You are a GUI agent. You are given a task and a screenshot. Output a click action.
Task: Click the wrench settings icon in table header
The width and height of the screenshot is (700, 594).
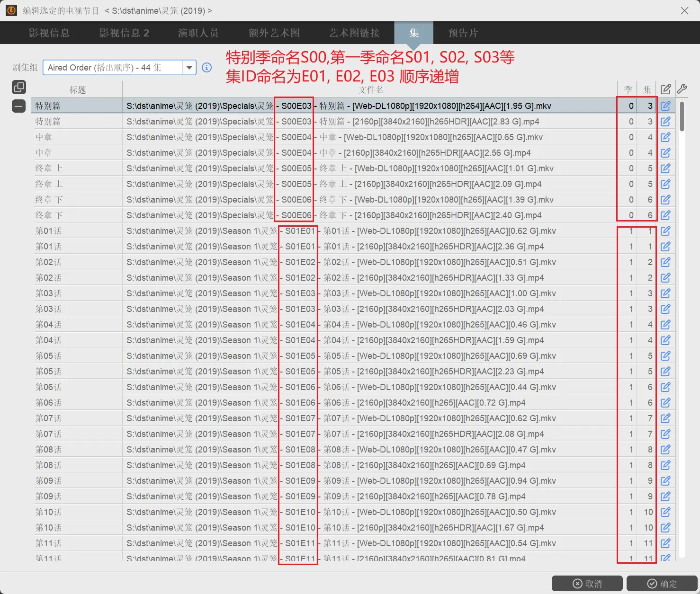(682, 89)
